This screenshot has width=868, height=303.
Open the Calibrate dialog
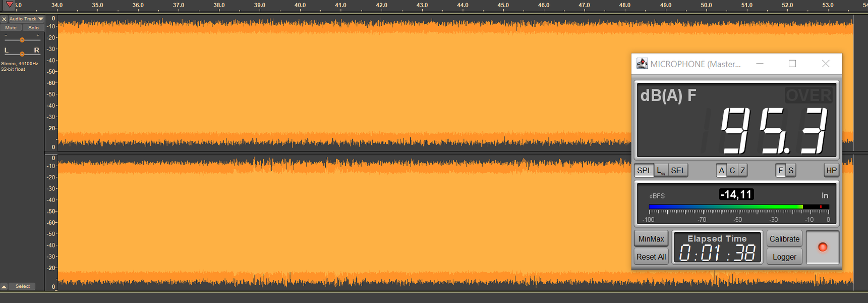[x=784, y=239]
